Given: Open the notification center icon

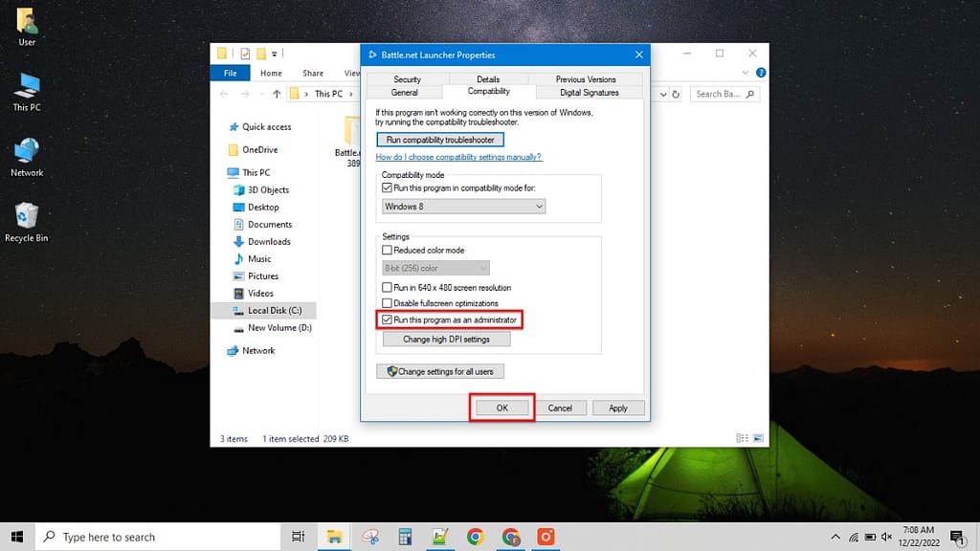Looking at the screenshot, I should point(957,537).
